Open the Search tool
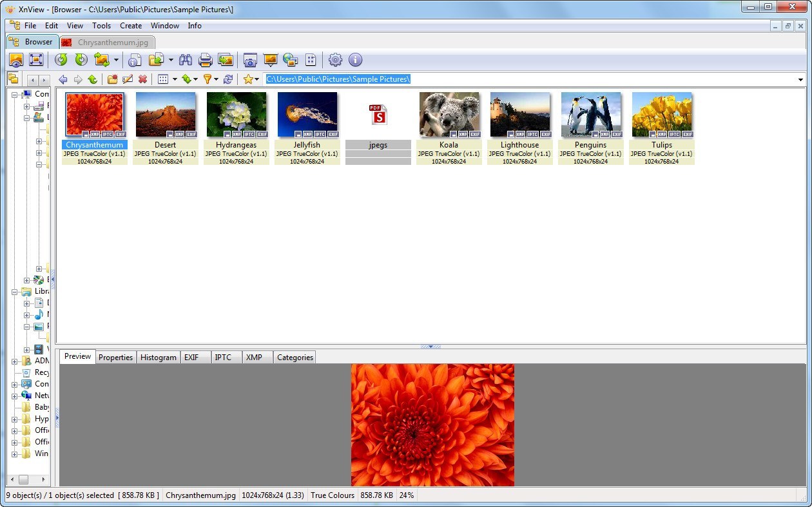This screenshot has height=507, width=812. pos(186,59)
